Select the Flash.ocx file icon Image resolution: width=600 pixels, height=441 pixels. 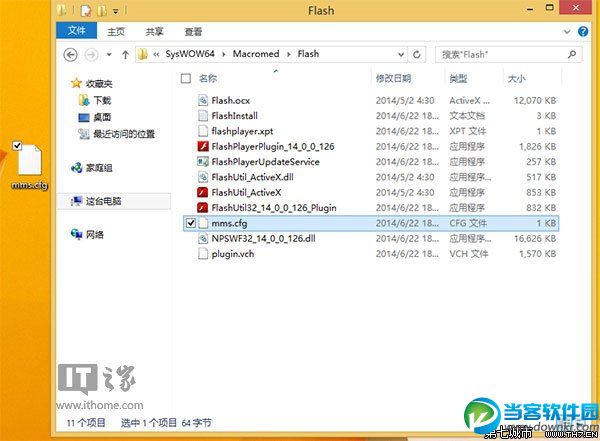tap(203, 100)
